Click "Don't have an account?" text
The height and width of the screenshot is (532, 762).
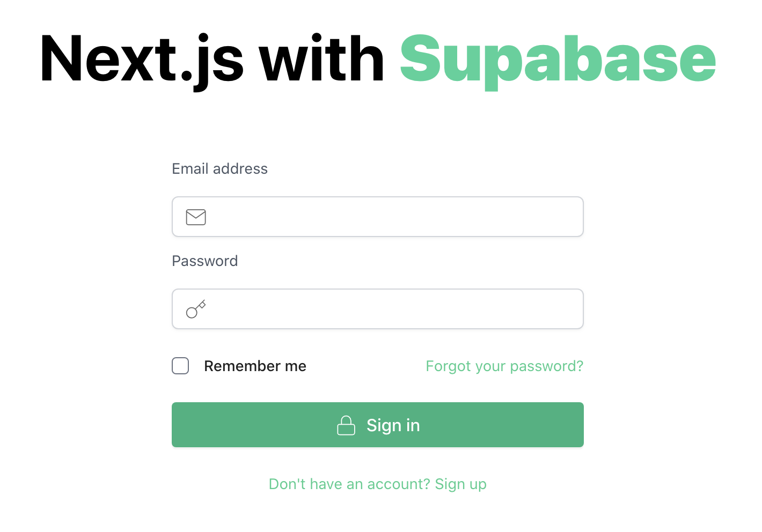tap(349, 484)
